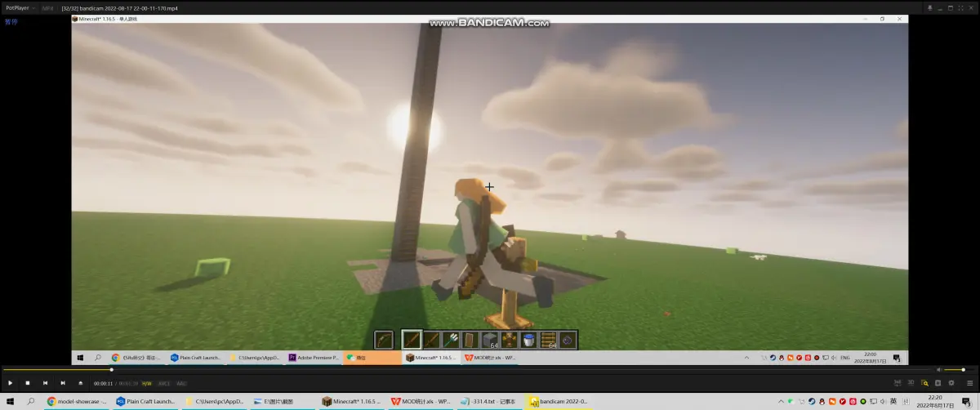Viewport: 980px width, 410px height.
Task: Open the E:\ pictures window in taskbar
Action: tap(283, 401)
